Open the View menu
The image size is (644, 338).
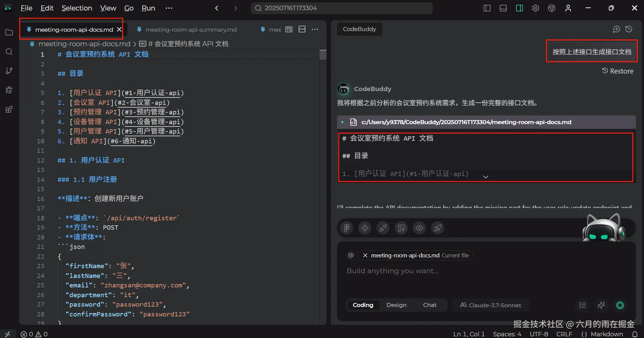click(108, 8)
